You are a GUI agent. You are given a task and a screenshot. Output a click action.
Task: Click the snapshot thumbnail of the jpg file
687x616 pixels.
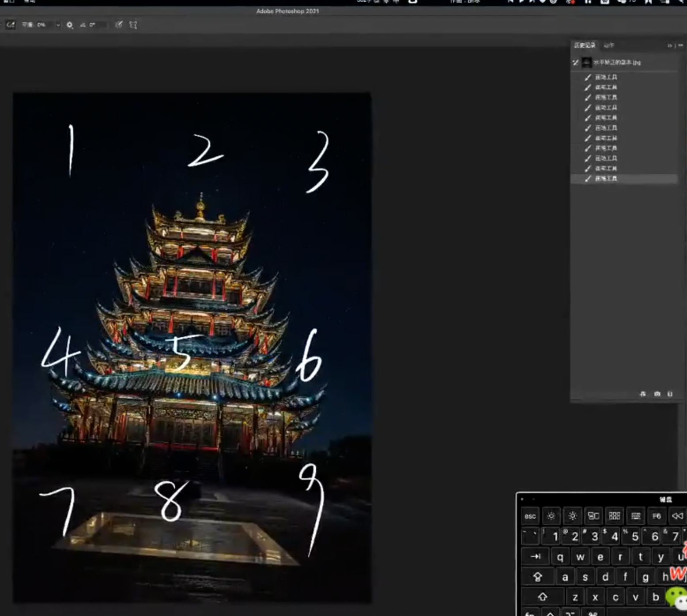[x=586, y=63]
